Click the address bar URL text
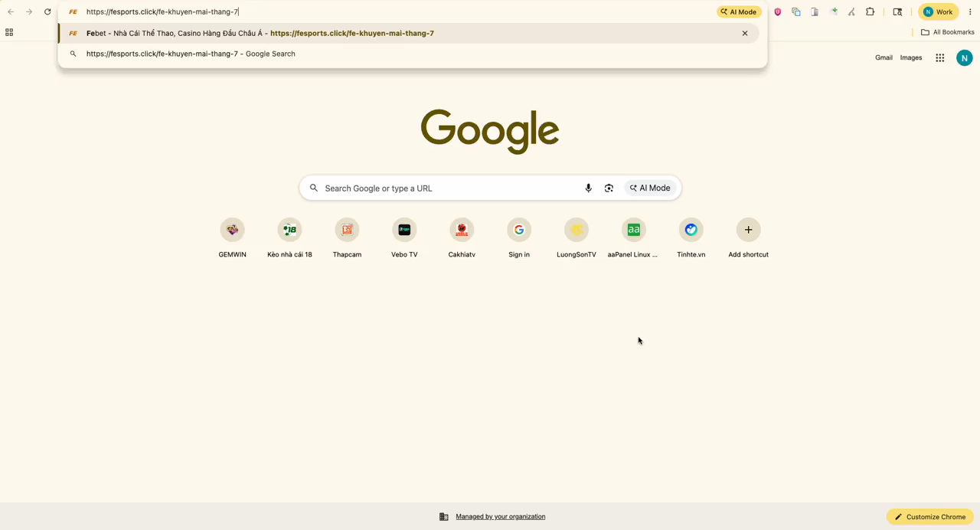The image size is (980, 530). pyautogui.click(x=162, y=11)
